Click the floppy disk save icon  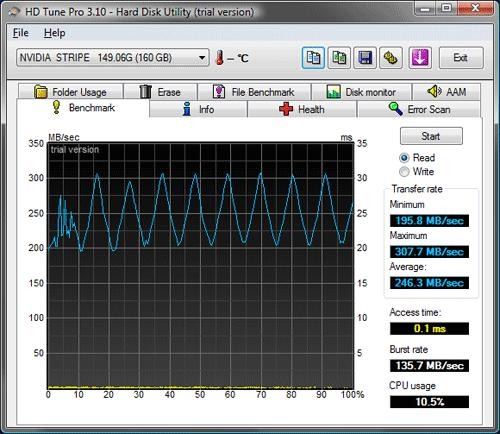pyautogui.click(x=365, y=58)
